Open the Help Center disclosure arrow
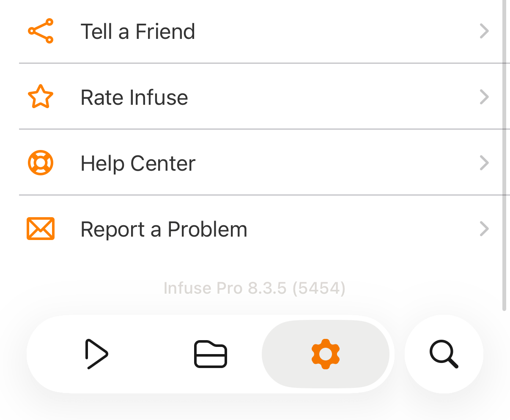 coord(485,163)
